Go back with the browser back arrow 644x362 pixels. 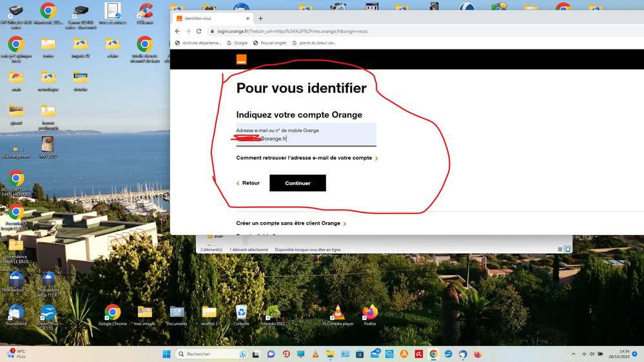pos(178,31)
